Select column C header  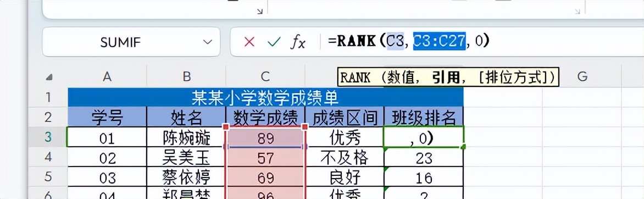pyautogui.click(x=265, y=76)
